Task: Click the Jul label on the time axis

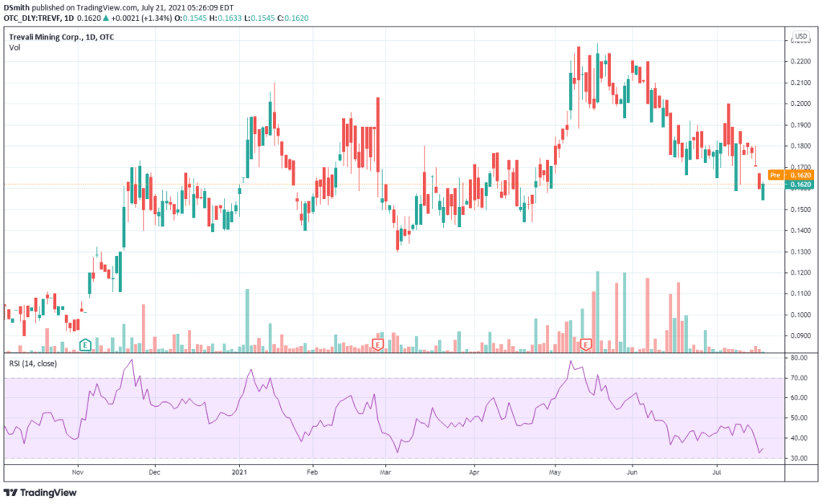Action: (717, 472)
